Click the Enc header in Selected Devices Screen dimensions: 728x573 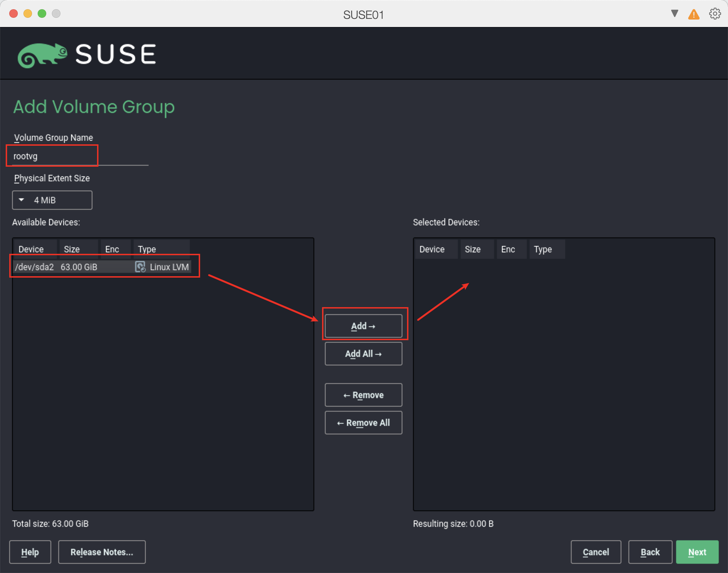coord(508,249)
